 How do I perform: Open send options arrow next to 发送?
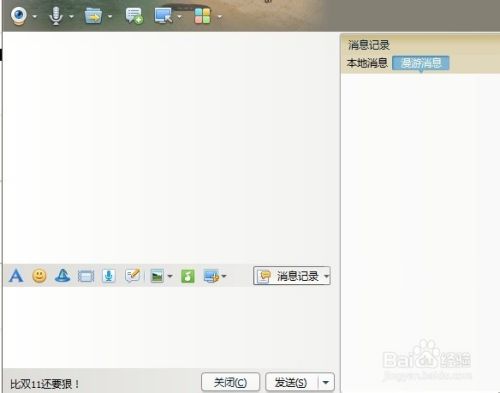tap(326, 382)
